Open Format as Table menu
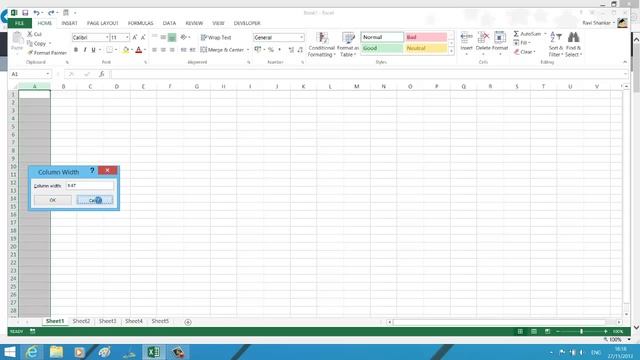 pyautogui.click(x=348, y=44)
